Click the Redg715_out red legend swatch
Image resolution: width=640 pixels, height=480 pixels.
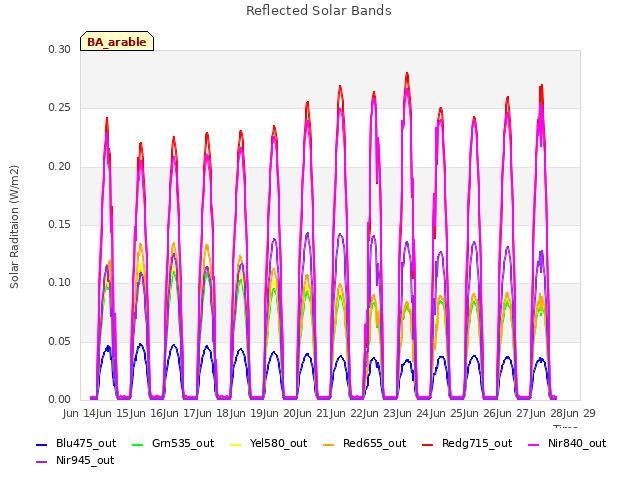427,444
